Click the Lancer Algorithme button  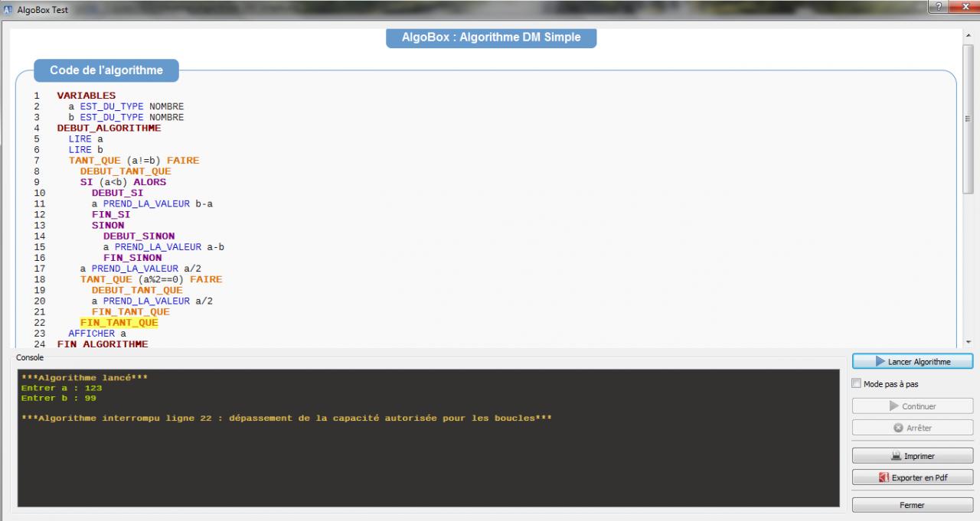click(x=913, y=361)
